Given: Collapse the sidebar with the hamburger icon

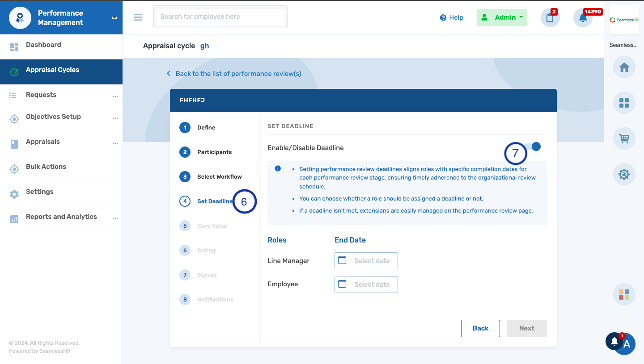Looking at the screenshot, I should [138, 17].
